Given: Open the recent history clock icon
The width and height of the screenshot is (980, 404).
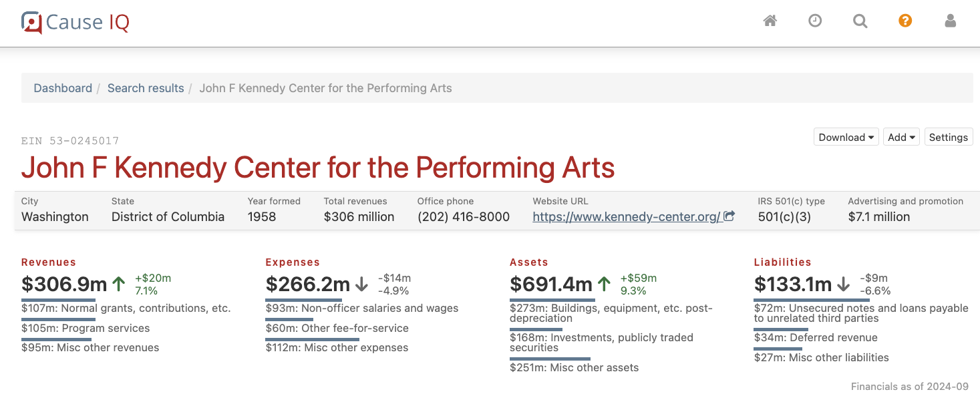Looking at the screenshot, I should 815,21.
